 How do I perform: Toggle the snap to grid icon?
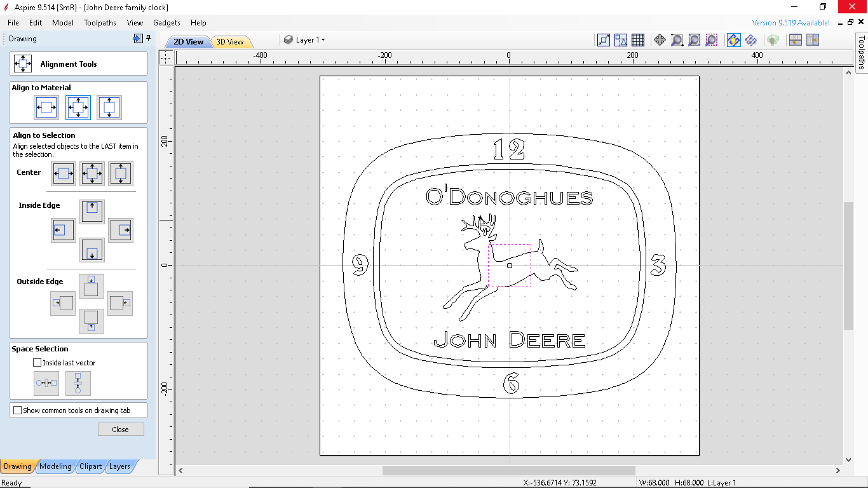tap(637, 39)
